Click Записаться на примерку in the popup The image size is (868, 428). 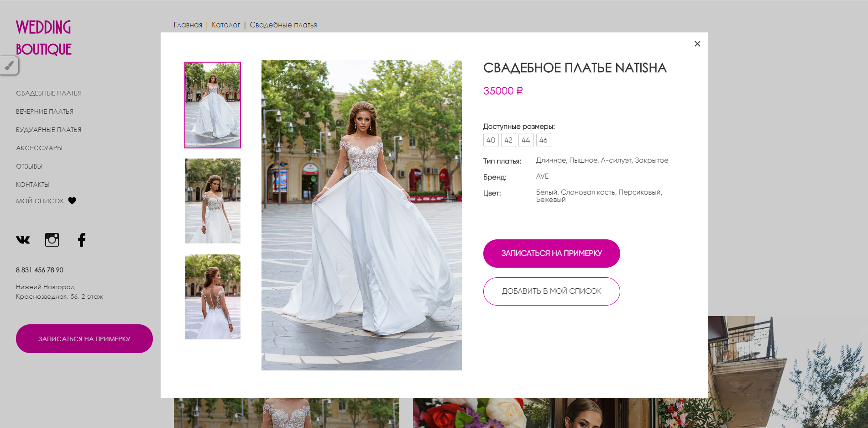(552, 254)
